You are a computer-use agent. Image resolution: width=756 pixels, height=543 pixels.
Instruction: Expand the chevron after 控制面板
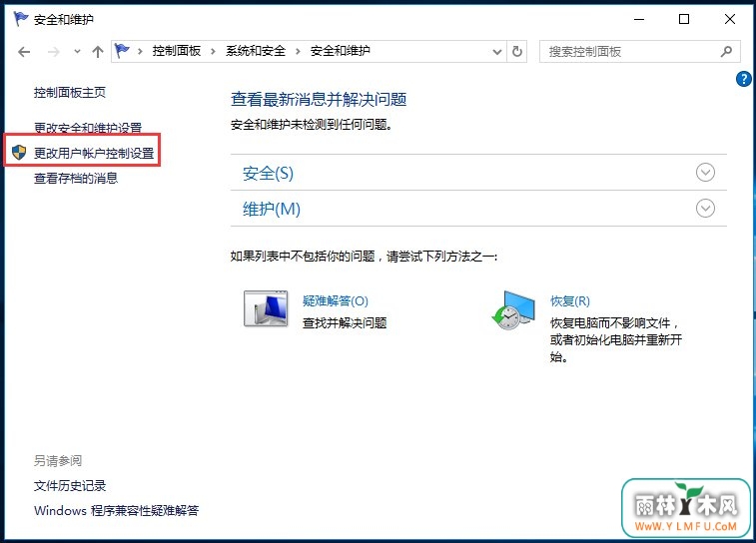pos(213,51)
